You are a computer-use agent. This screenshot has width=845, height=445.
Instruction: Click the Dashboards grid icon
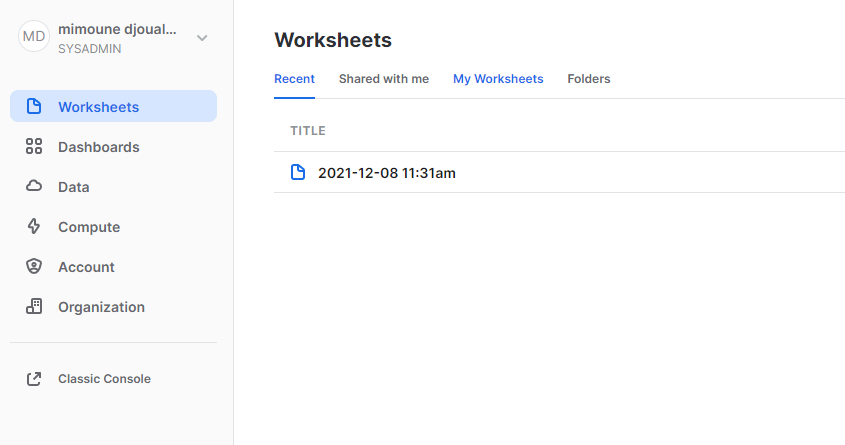pos(34,147)
